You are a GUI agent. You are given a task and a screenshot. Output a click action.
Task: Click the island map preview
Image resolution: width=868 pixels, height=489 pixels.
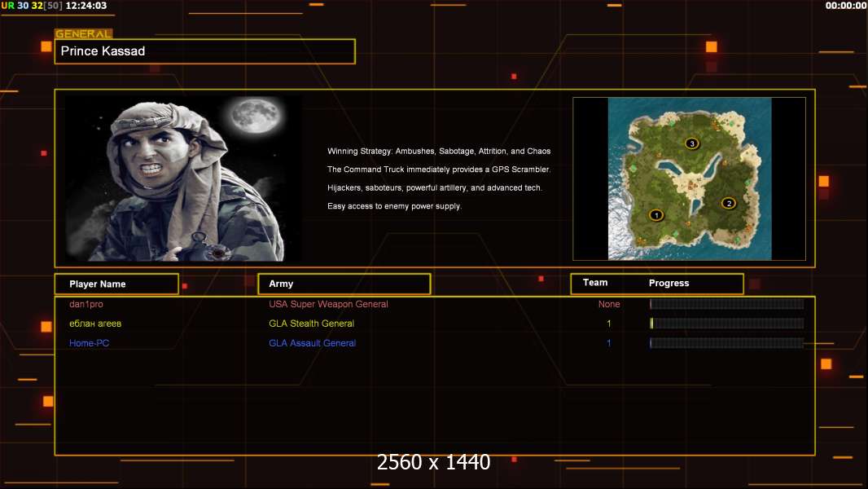(689, 178)
